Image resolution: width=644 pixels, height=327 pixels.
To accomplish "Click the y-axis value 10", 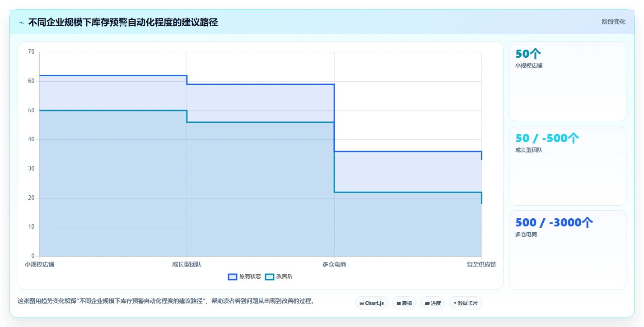I will (31, 227).
